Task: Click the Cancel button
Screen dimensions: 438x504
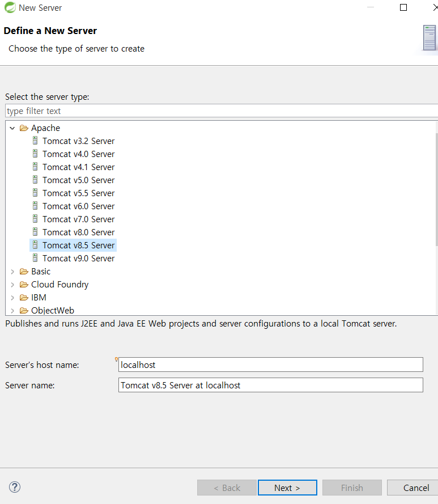Action: click(x=413, y=488)
